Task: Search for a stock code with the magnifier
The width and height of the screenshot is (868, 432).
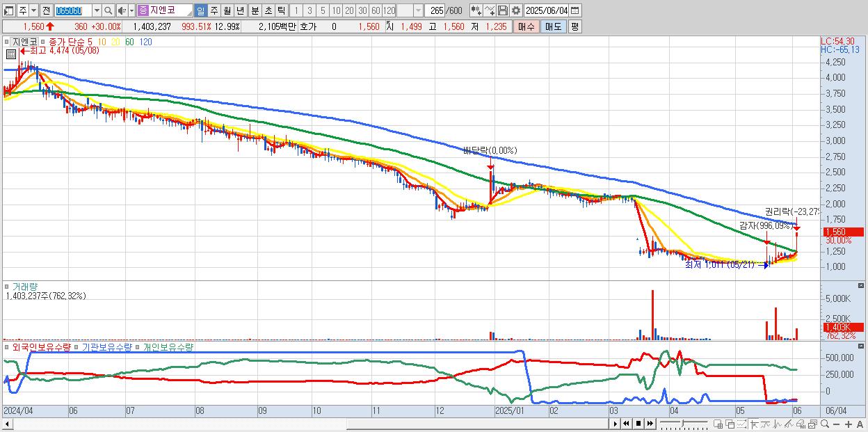Action: point(108,10)
